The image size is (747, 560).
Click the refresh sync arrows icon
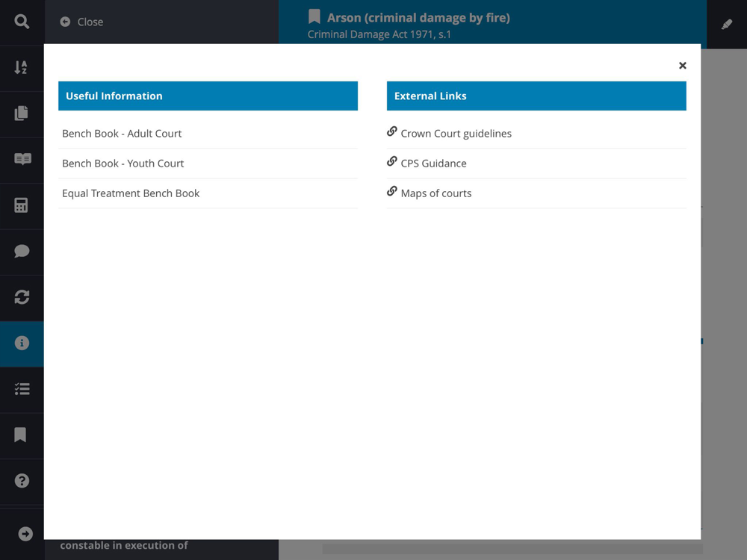tap(22, 296)
